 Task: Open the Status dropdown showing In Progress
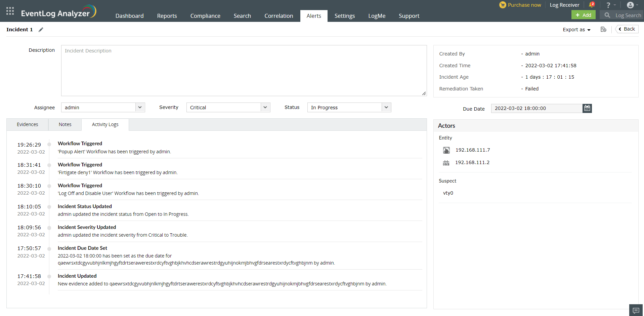386,107
